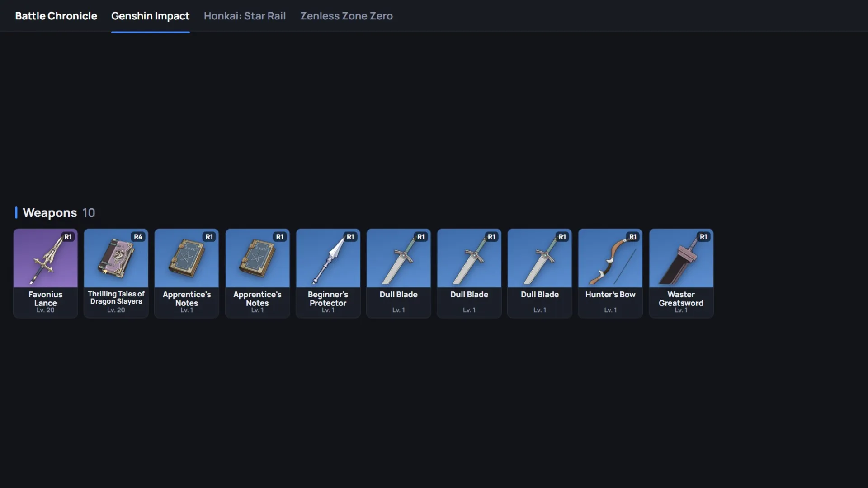Click R1 badge on Favonius Lance

[x=68, y=237]
